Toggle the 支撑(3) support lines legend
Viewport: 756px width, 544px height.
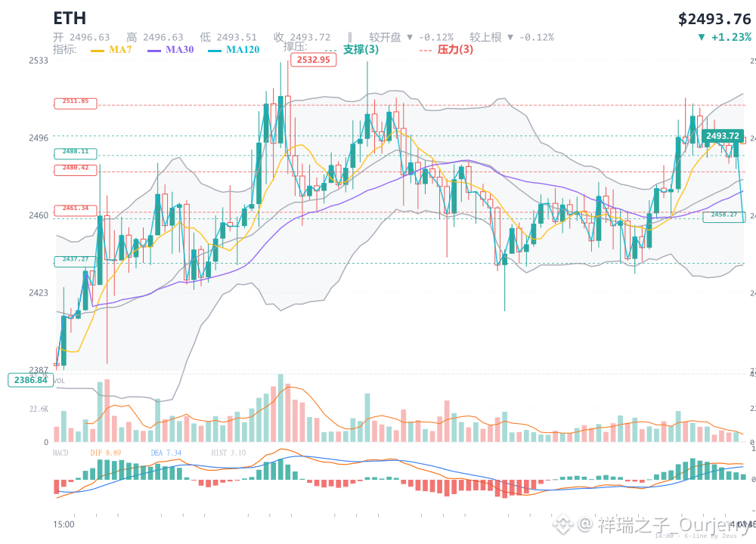[361, 50]
